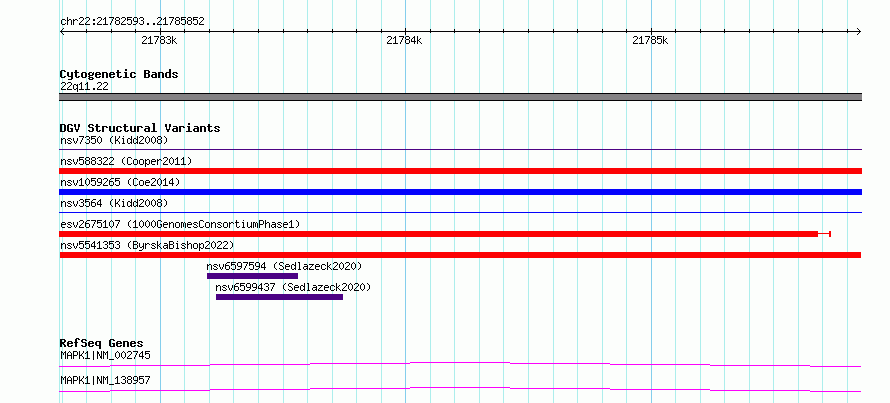Click the gray 22q11.22 cytogenetic band bar
890x403 pixels.
click(x=460, y=97)
